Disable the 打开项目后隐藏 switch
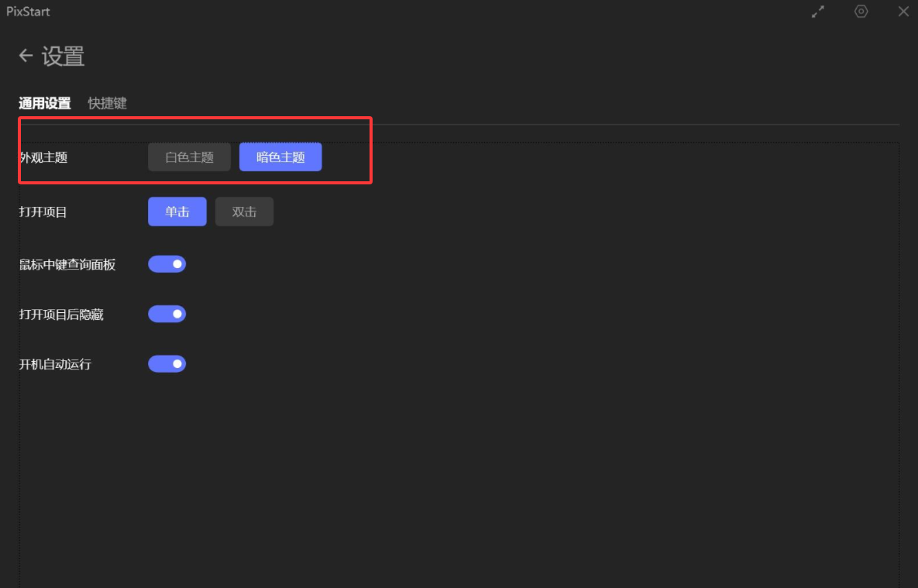The width and height of the screenshot is (918, 588). pyautogui.click(x=167, y=314)
